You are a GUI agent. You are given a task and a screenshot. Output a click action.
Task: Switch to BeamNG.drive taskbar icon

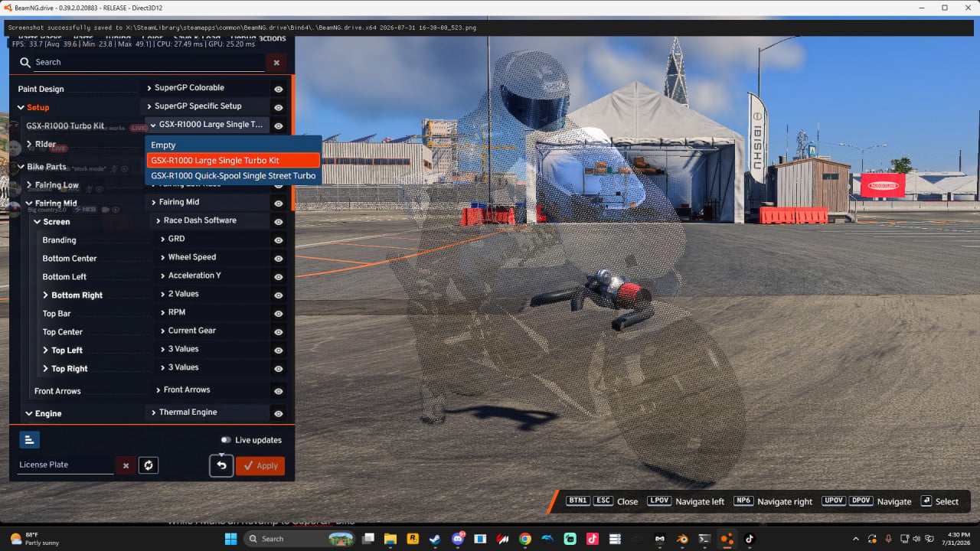pos(727,539)
